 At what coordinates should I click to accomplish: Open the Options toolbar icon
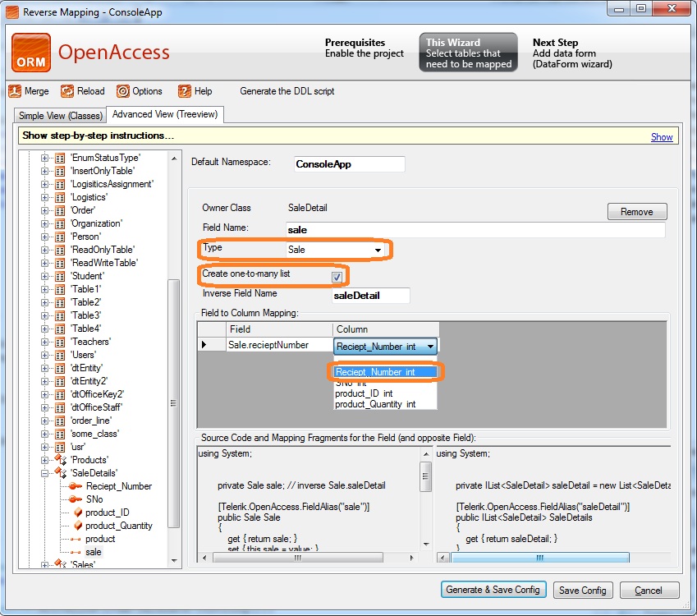coord(123,91)
